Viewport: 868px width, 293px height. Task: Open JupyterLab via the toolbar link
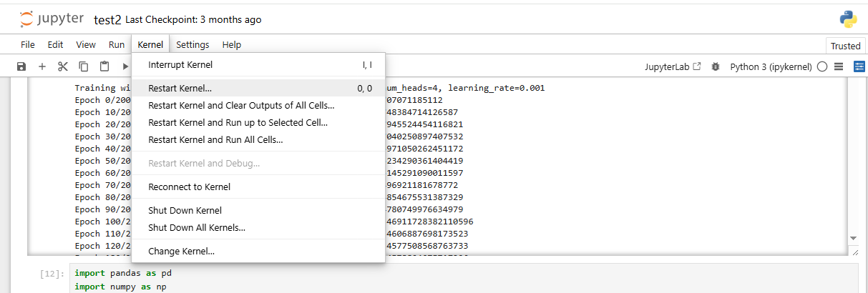pos(673,66)
